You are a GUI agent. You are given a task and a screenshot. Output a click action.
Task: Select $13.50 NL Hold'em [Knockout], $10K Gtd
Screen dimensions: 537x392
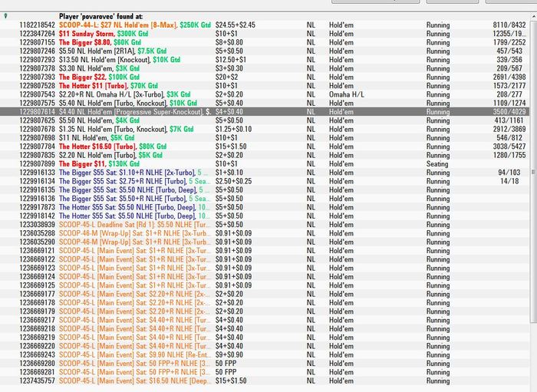265,60
